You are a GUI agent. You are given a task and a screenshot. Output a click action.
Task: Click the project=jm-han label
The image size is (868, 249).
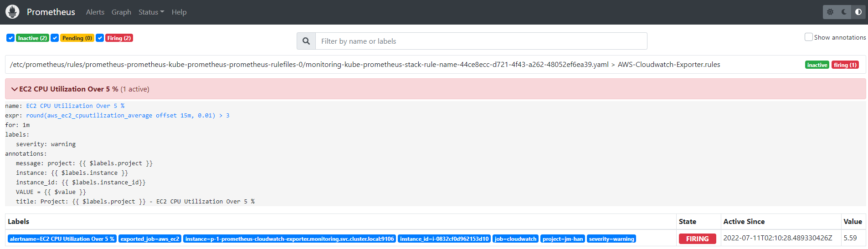[563, 239]
